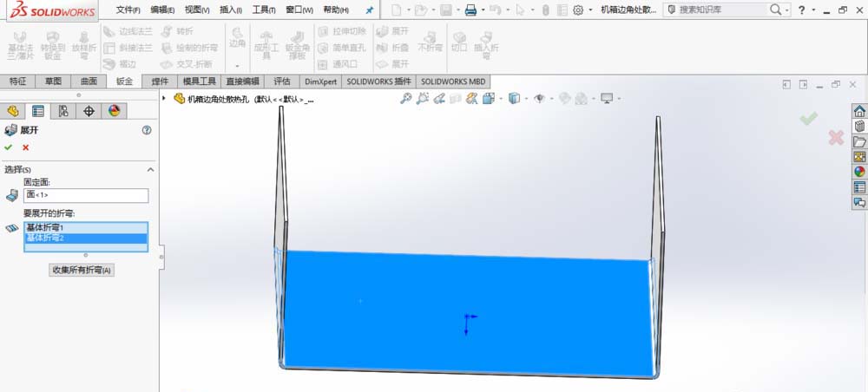Collapse the 选择(S) section chevron
Viewport: 868px width, 392px height.
(150, 170)
